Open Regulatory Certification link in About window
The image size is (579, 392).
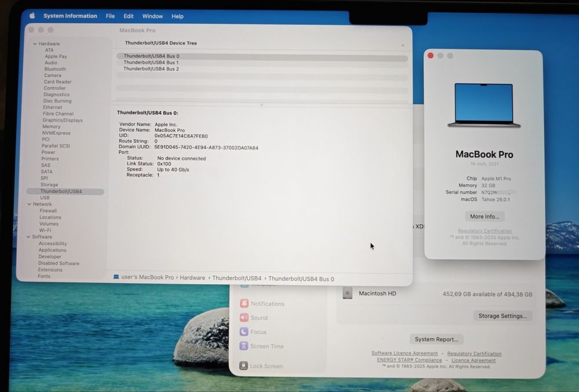pos(485,231)
